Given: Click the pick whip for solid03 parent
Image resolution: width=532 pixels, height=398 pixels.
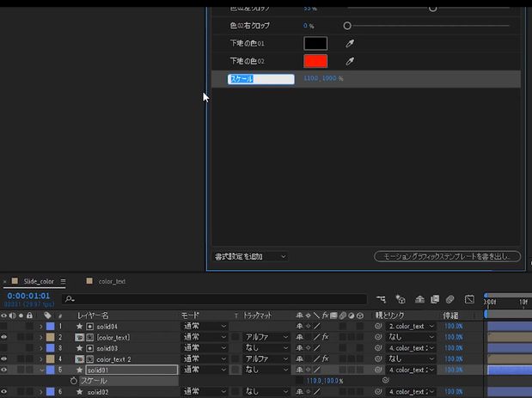Looking at the screenshot, I should click(378, 348).
